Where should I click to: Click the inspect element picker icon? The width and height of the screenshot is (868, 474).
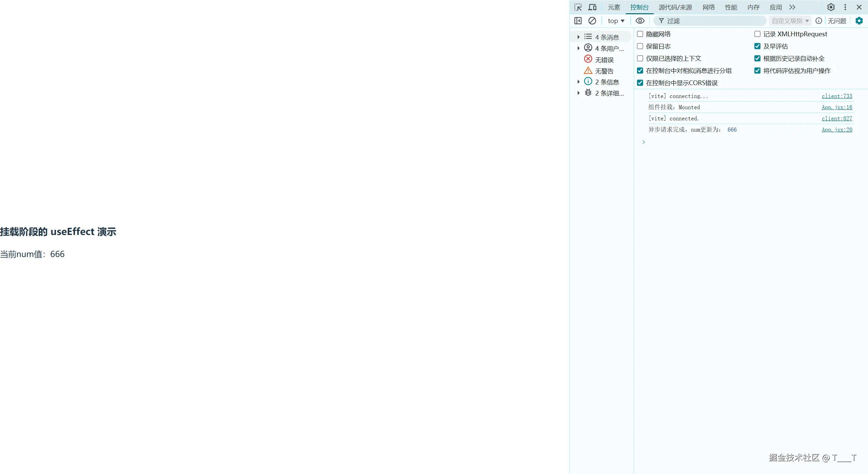click(x=578, y=7)
